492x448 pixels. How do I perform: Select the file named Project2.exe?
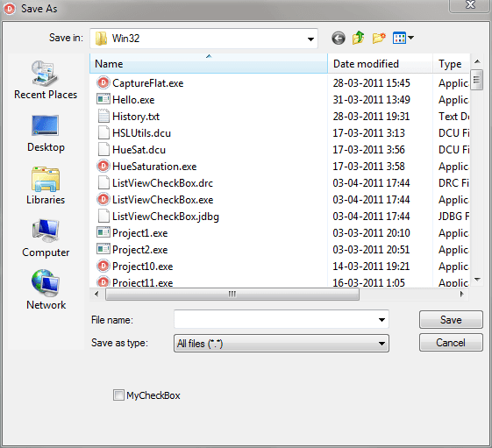tap(140, 250)
